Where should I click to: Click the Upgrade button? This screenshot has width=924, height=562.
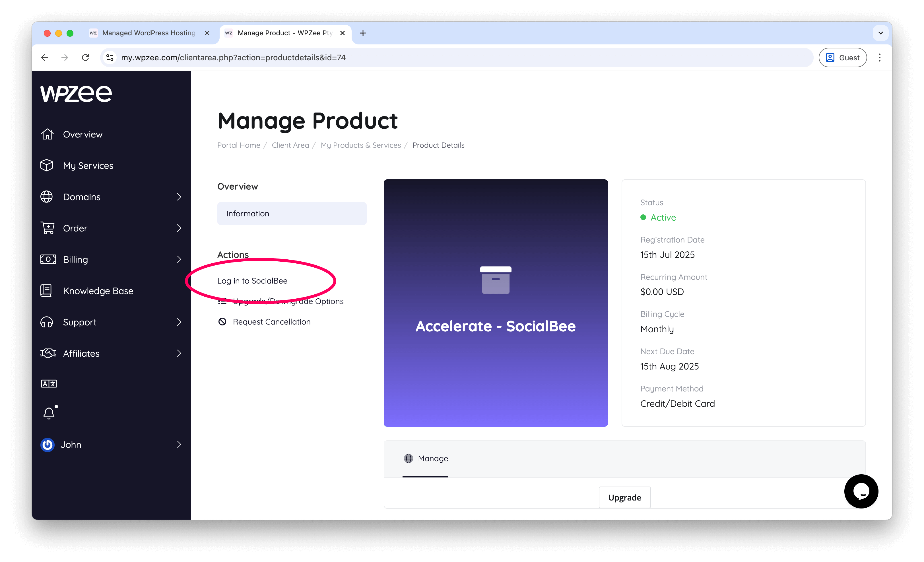[x=624, y=497]
